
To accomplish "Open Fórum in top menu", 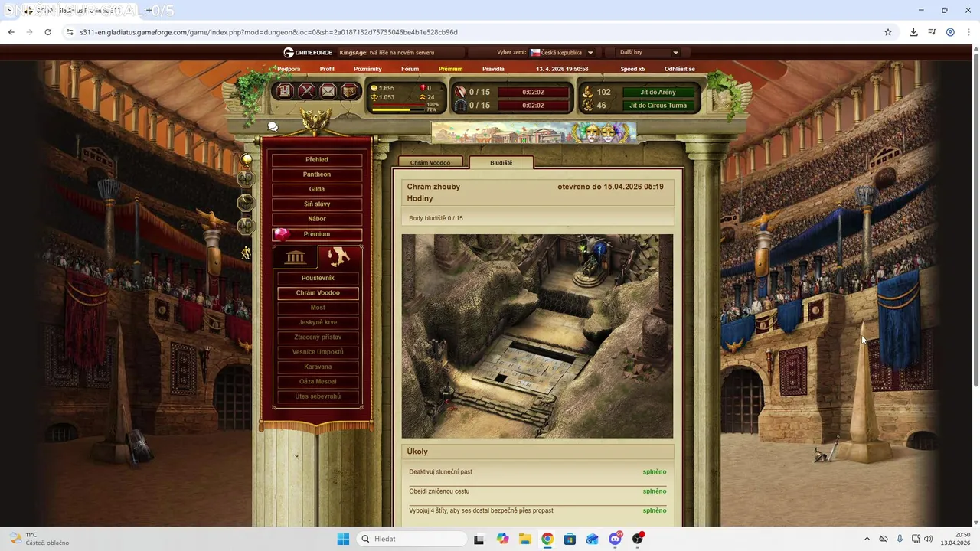I will [x=410, y=69].
